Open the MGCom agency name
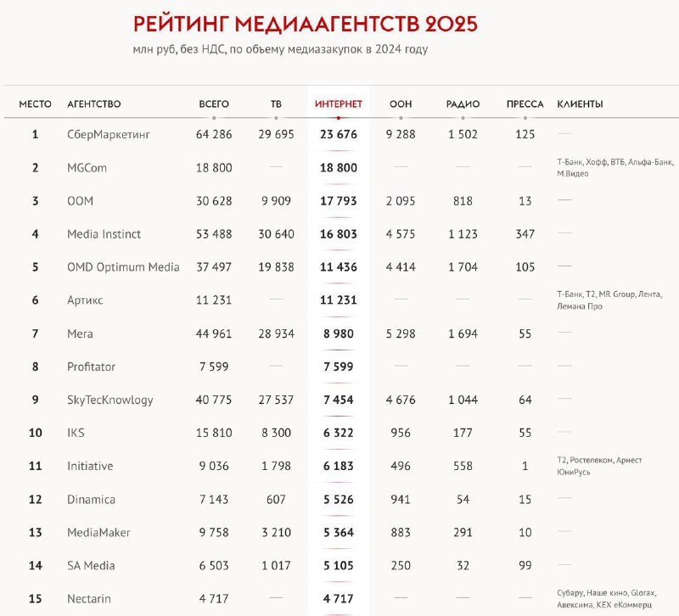Image resolution: width=679 pixels, height=616 pixels. tap(87, 167)
